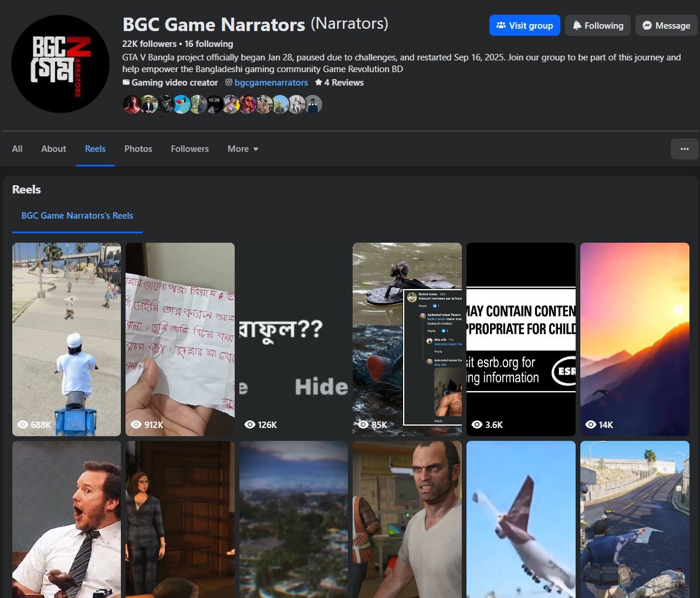Click the follower avatar showing 10:26 clock
700x598 pixels.
(x=214, y=104)
